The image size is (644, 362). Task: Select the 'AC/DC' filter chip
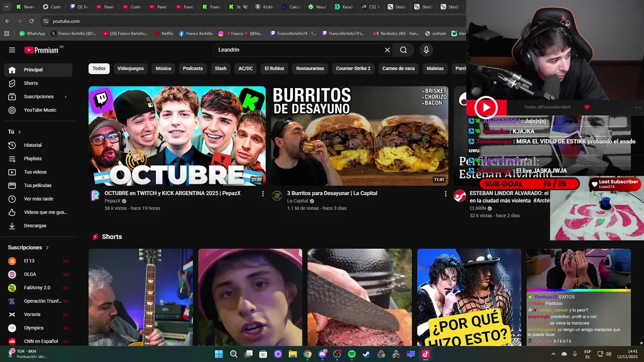tap(246, 68)
